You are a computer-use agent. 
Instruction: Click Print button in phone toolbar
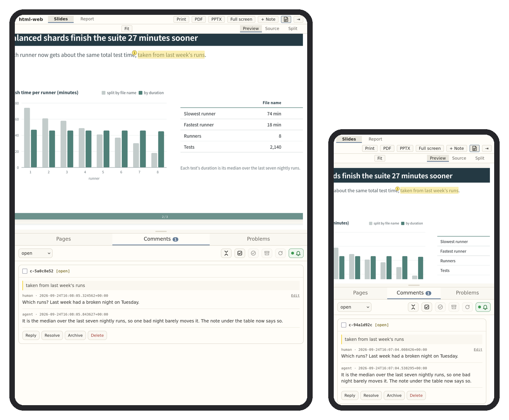click(370, 148)
